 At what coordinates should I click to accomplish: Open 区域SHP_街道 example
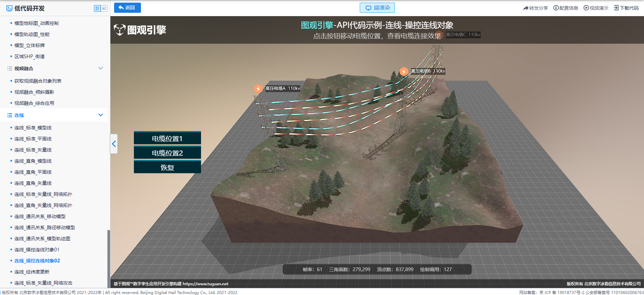click(x=30, y=56)
